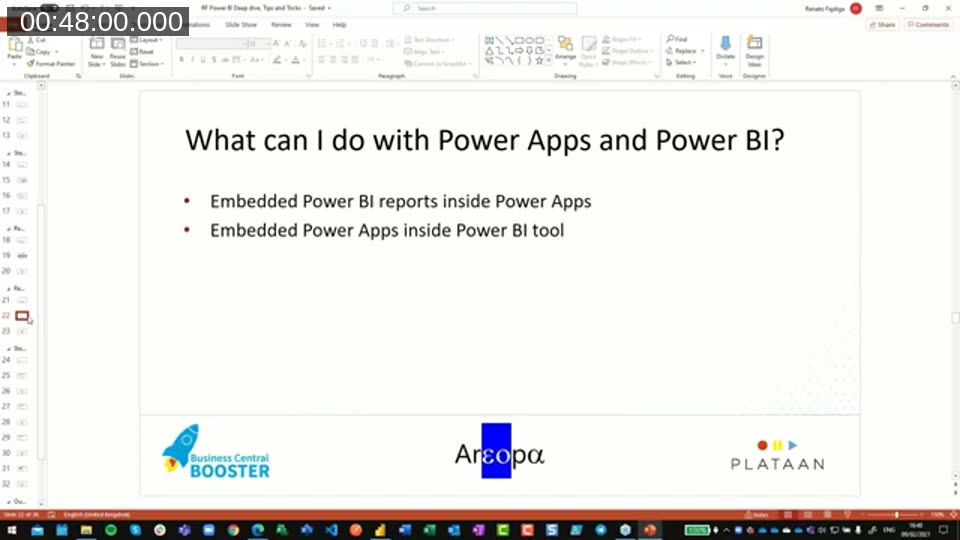
Task: Open the Convert to SmartArt dropdown
Action: (x=437, y=64)
